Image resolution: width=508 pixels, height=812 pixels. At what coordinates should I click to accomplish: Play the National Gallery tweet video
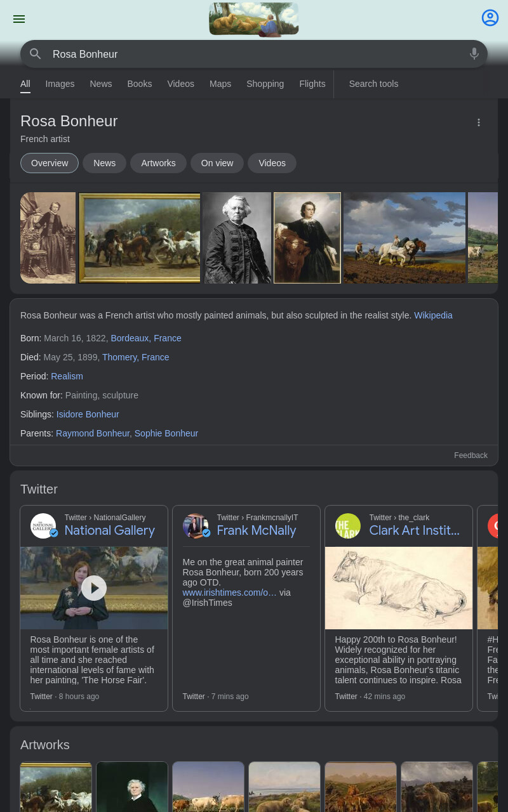[x=94, y=588]
